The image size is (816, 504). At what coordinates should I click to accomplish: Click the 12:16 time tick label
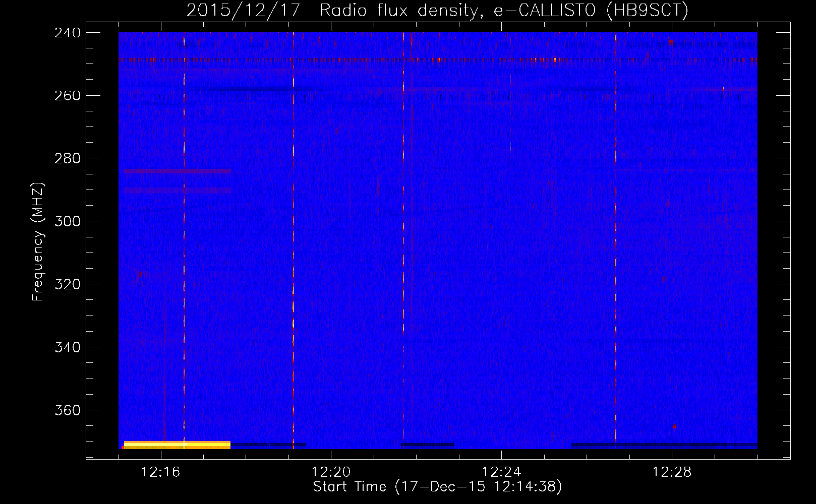[x=161, y=472]
